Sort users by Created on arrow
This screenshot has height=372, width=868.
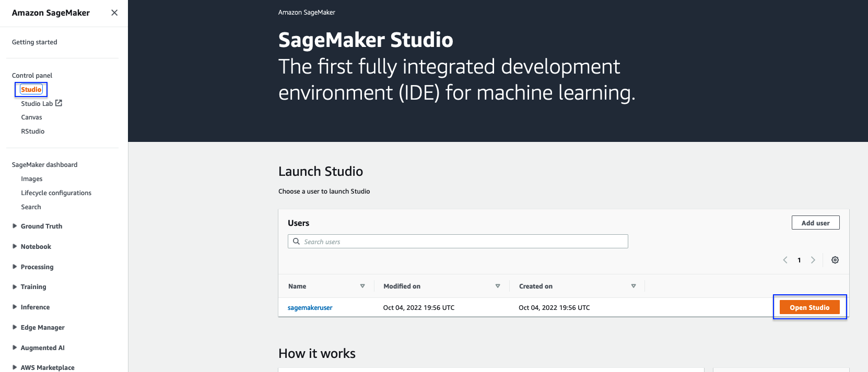[x=634, y=286]
